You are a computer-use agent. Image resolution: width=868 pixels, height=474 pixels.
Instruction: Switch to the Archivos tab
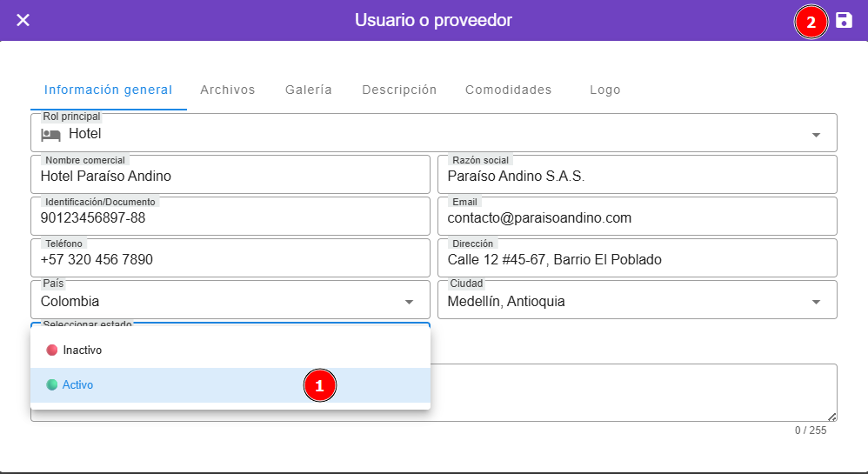[x=228, y=90]
